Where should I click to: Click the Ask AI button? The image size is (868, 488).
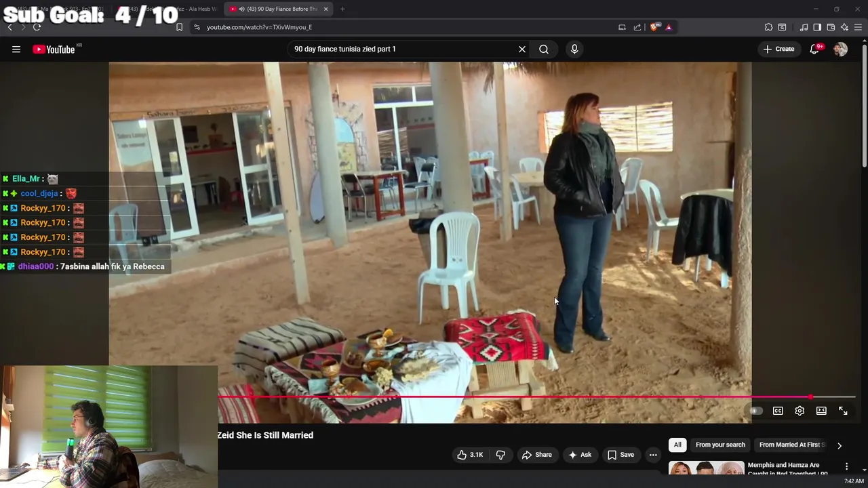point(580,455)
